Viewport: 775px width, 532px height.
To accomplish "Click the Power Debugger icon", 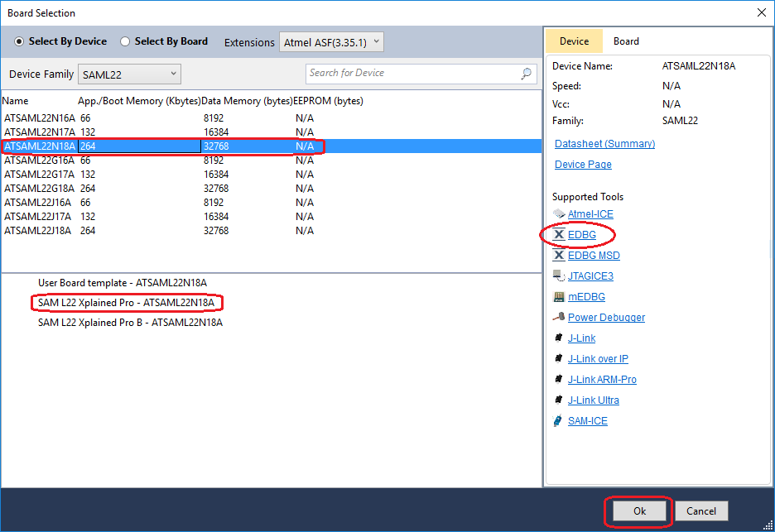I will point(559,318).
